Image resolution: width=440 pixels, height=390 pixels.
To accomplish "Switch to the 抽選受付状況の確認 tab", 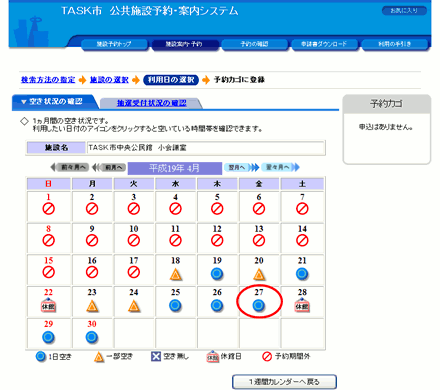I will click(x=152, y=103).
